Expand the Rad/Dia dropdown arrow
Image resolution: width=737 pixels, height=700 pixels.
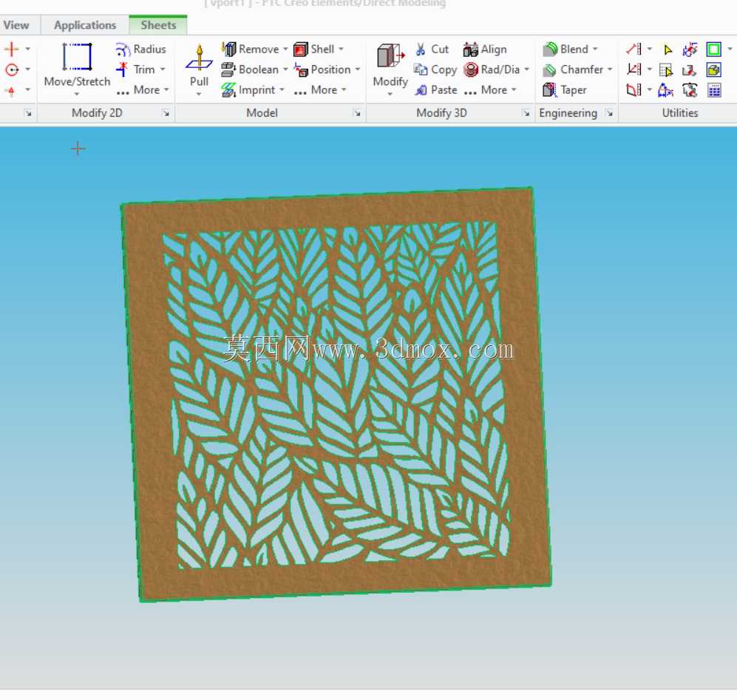pos(526,69)
